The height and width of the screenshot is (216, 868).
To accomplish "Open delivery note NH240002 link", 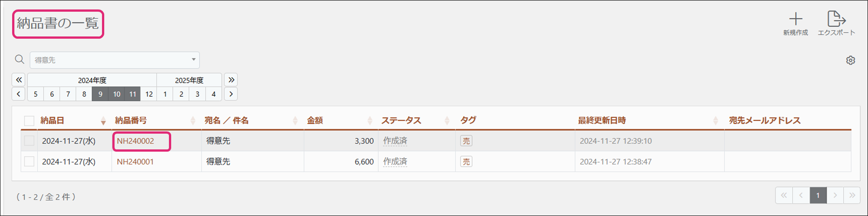I will [135, 141].
